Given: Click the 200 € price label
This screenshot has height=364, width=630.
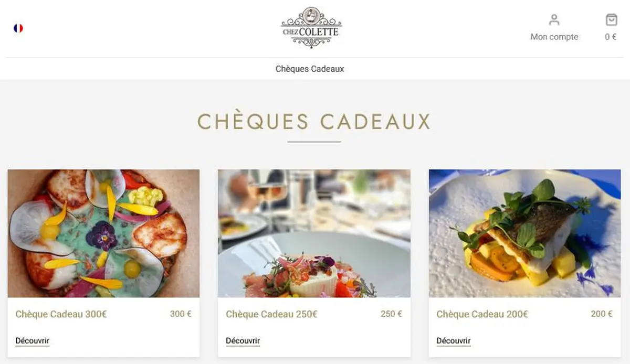Looking at the screenshot, I should point(602,314).
